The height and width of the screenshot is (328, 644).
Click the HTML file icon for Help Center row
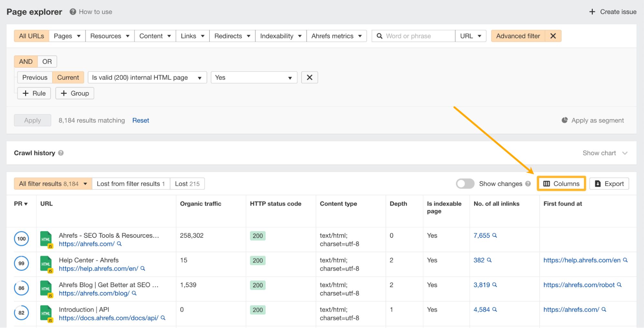[x=46, y=264]
